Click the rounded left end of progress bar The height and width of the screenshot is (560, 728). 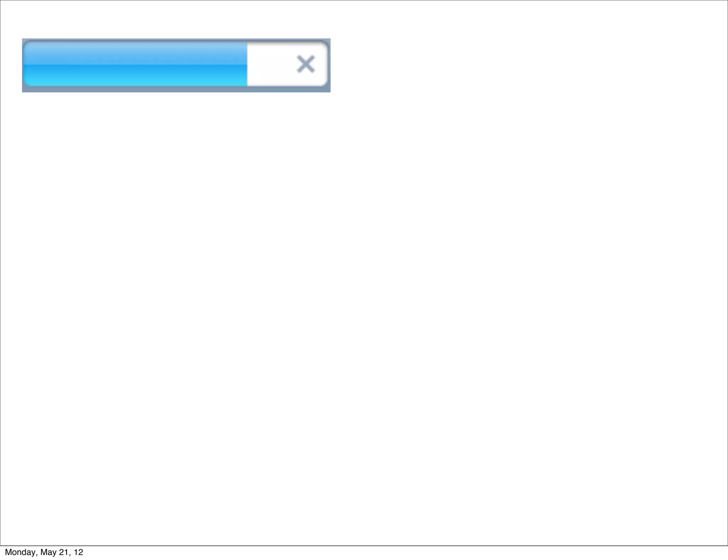click(27, 64)
